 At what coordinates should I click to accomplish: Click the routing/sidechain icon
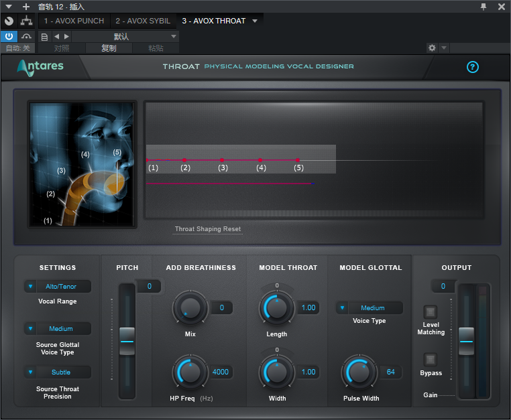pos(26,21)
